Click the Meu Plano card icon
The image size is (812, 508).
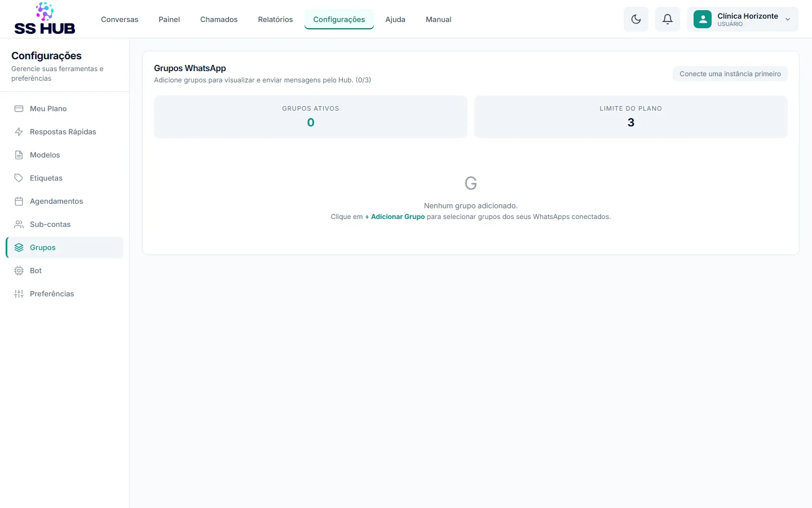(x=19, y=108)
